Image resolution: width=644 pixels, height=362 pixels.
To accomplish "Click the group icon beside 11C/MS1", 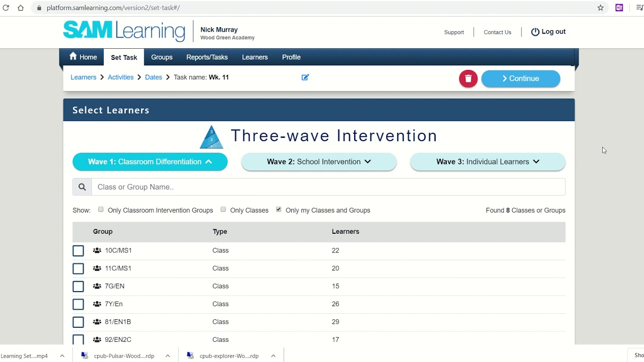I will (x=97, y=268).
